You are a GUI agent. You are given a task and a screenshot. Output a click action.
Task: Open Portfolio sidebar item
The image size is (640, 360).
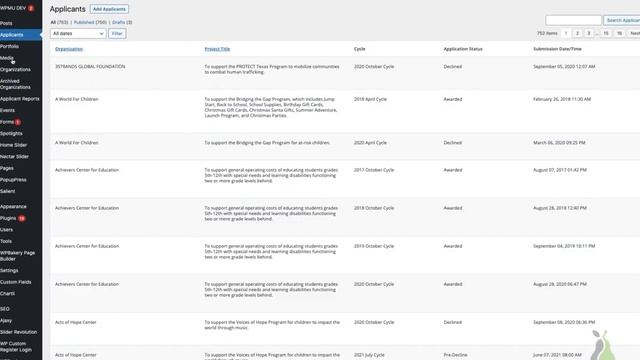[9, 47]
